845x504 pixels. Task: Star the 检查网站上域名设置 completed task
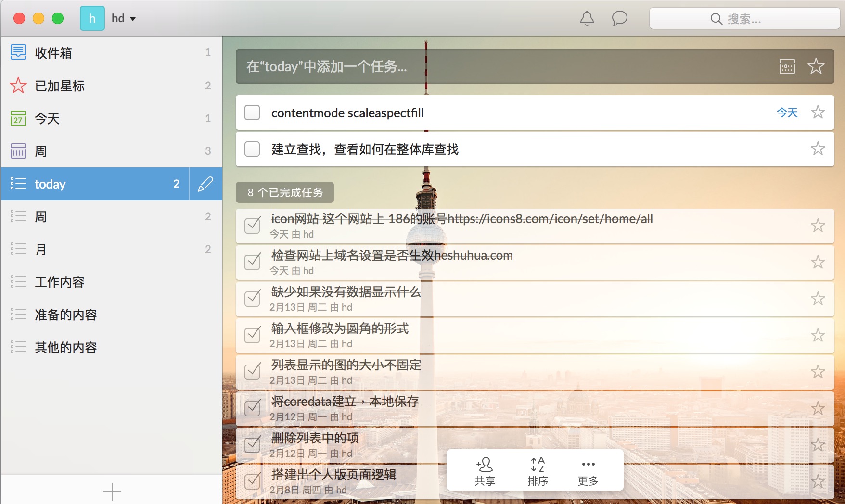pyautogui.click(x=818, y=262)
